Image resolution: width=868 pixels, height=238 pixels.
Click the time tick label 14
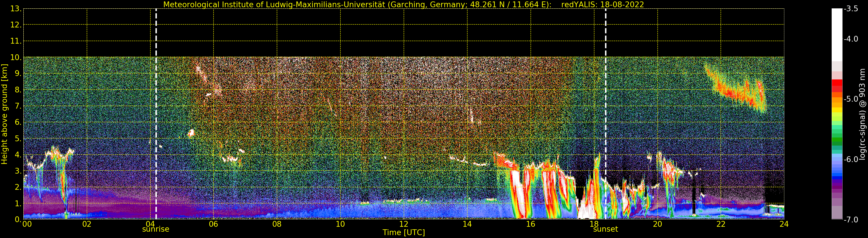pos(467,224)
